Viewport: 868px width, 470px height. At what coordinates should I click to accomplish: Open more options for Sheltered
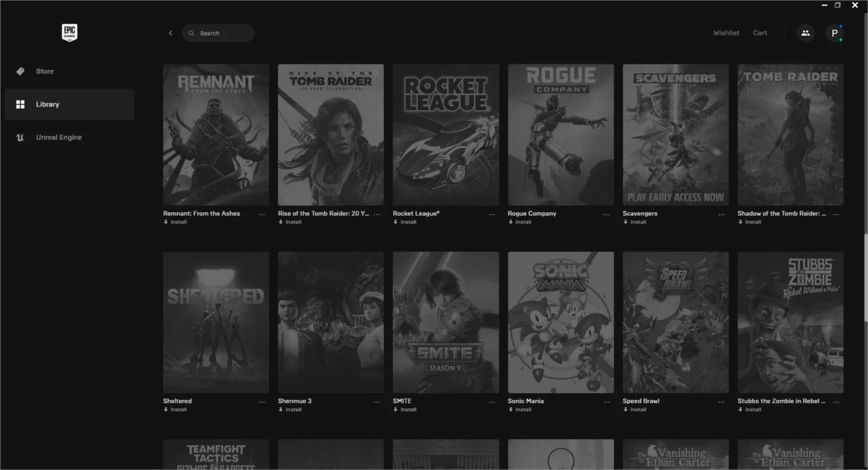click(262, 402)
